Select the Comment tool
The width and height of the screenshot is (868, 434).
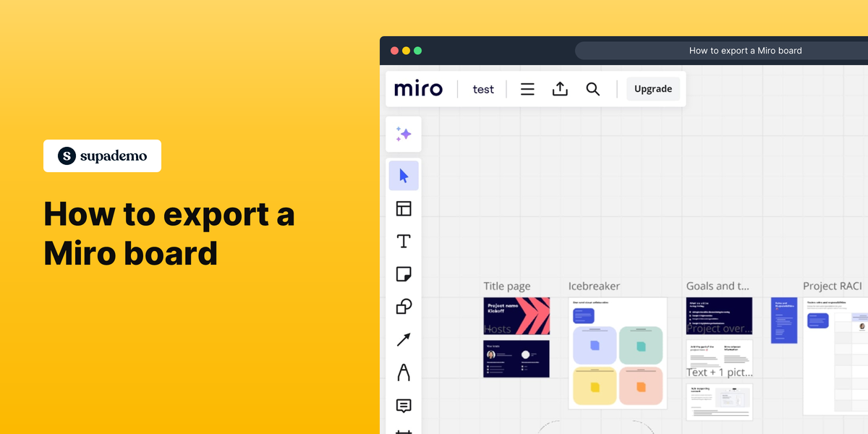[404, 406]
